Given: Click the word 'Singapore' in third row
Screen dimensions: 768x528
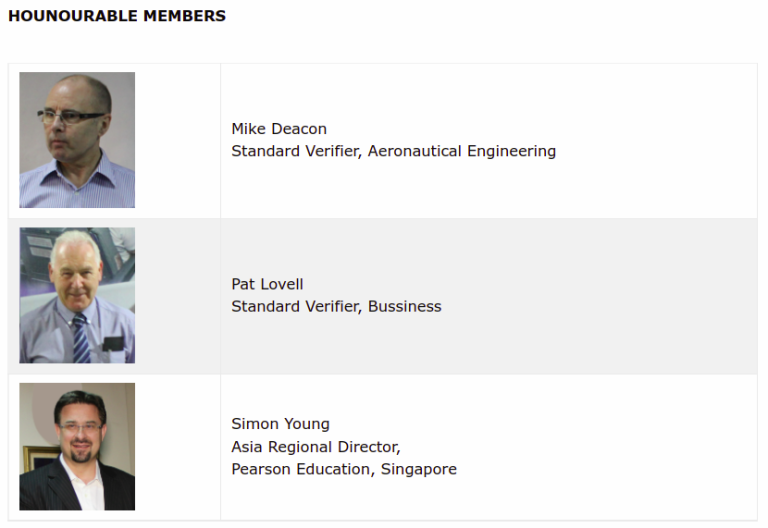Looking at the screenshot, I should tap(419, 470).
